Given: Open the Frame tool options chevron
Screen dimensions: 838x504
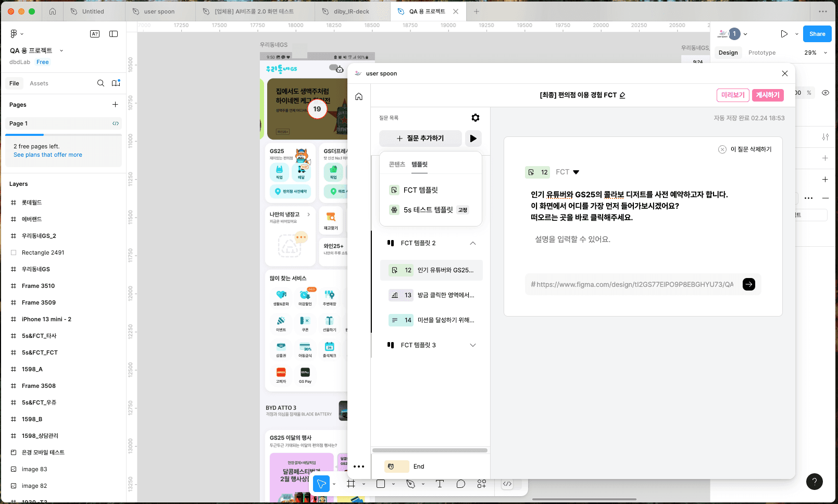Looking at the screenshot, I should (364, 484).
